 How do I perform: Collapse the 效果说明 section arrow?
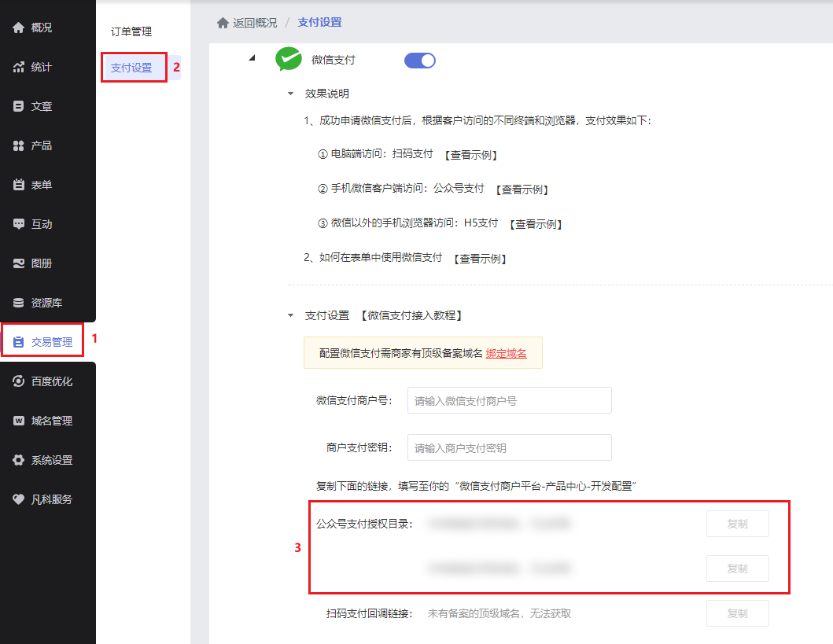point(290,94)
